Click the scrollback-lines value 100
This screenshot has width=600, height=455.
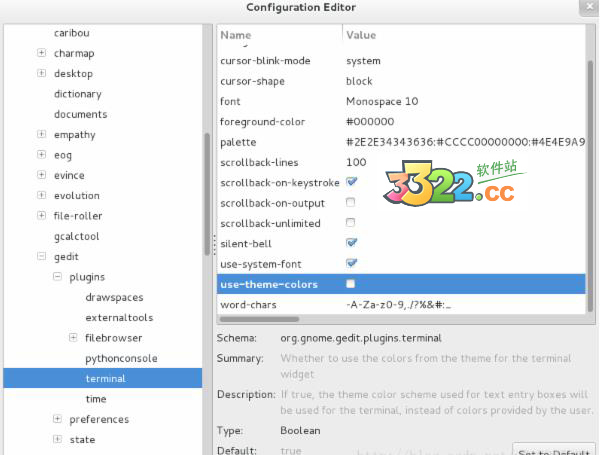[x=356, y=162]
